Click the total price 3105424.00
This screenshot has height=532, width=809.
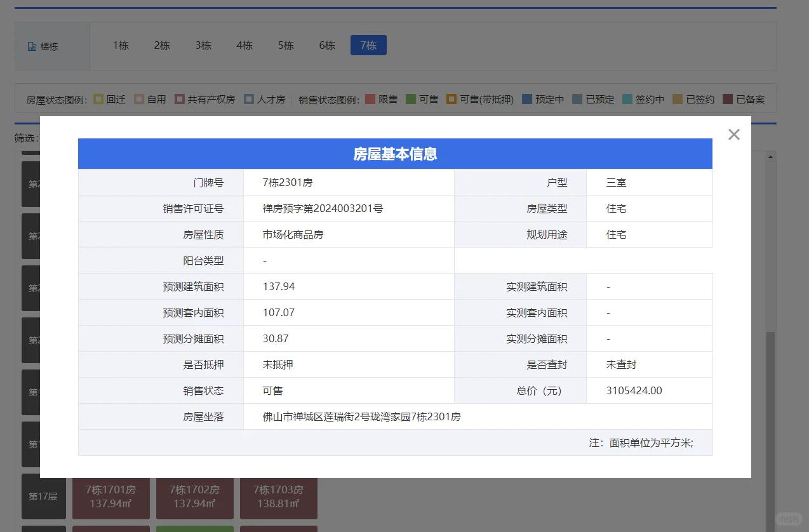pyautogui.click(x=634, y=390)
